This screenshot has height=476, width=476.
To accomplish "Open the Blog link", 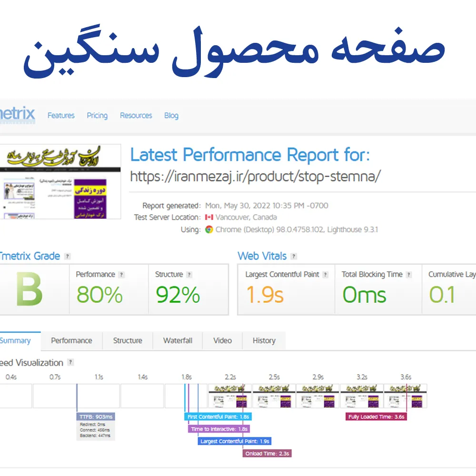I will (171, 116).
